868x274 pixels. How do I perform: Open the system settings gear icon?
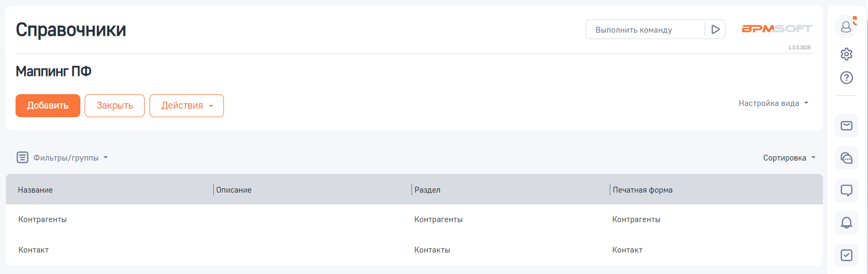coord(847,54)
